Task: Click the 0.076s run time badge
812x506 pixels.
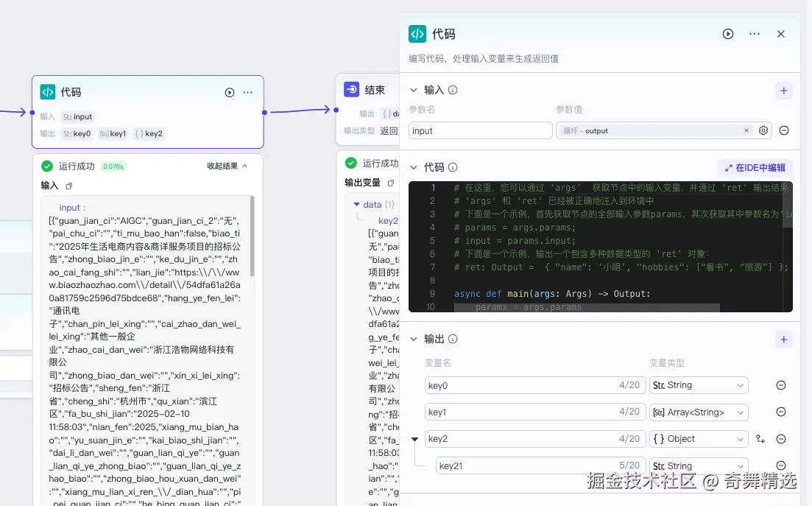Action: (x=113, y=166)
